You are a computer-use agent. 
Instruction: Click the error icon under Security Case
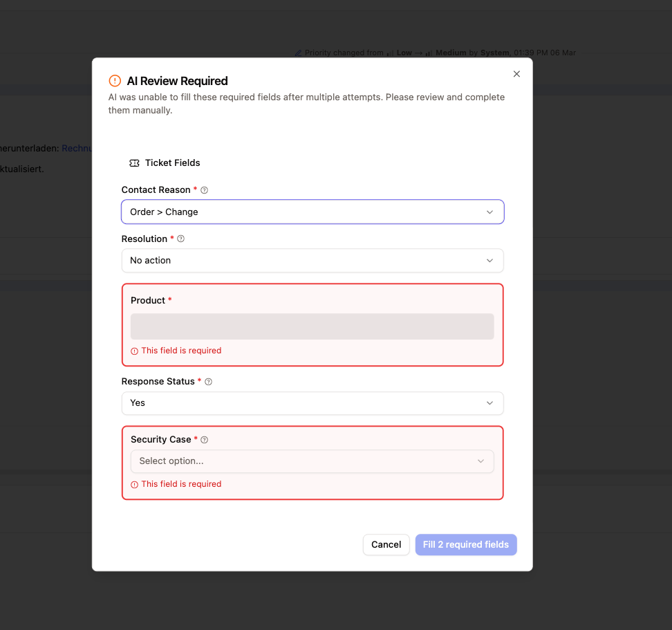tap(133, 484)
